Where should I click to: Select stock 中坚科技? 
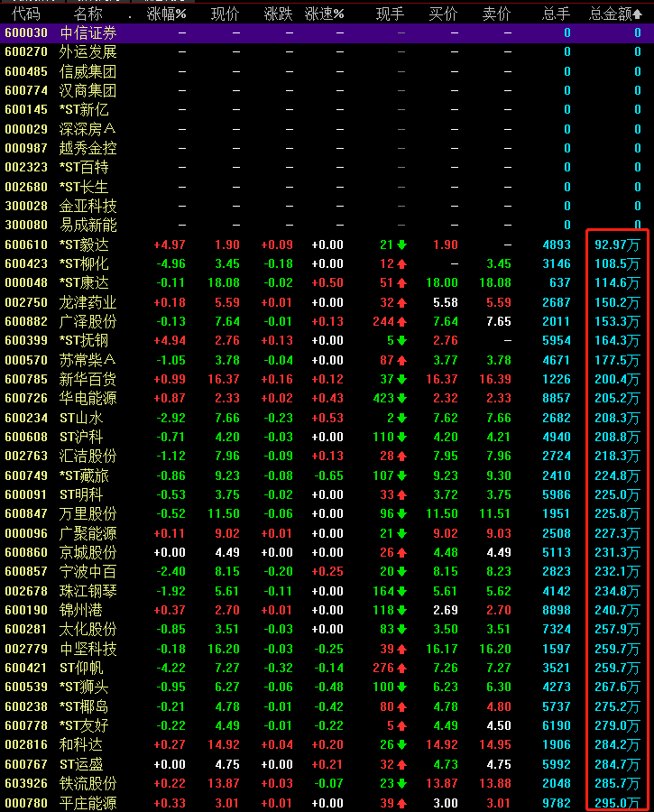88,649
